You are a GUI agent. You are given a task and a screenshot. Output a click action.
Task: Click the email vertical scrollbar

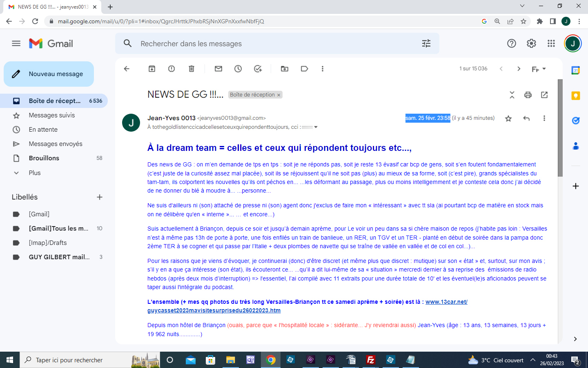click(x=560, y=128)
